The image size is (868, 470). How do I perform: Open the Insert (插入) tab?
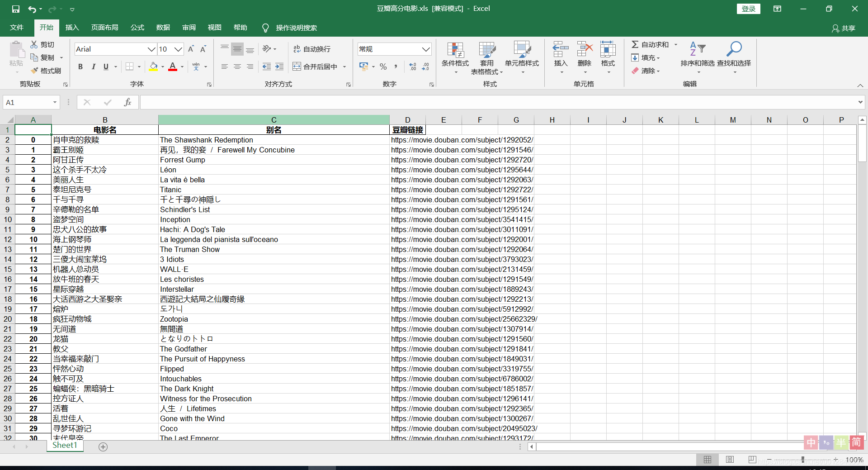point(72,28)
